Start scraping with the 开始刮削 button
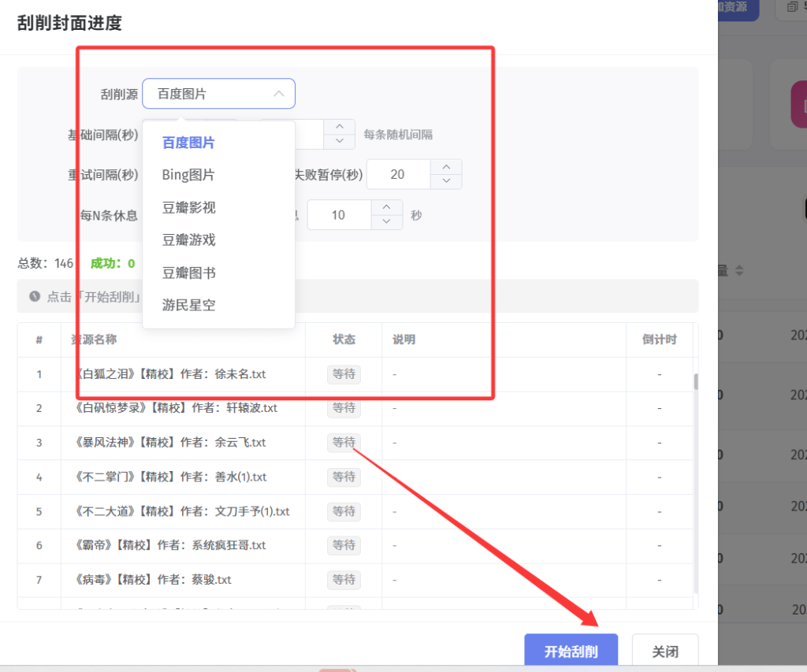 click(571, 651)
